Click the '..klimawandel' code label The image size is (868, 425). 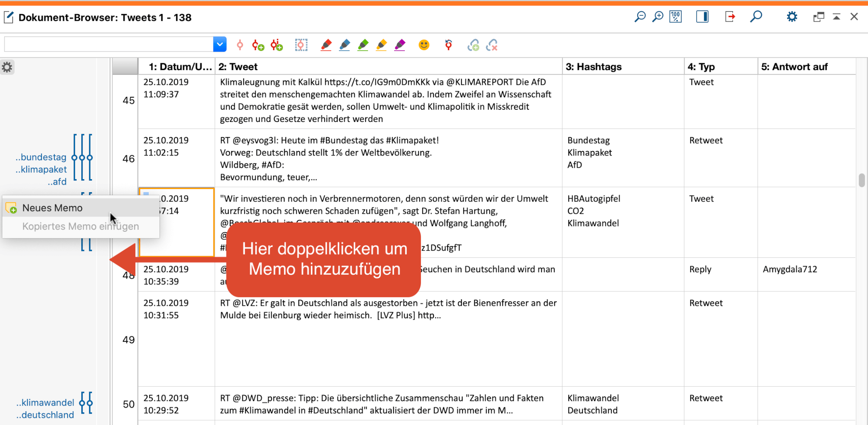coord(45,403)
